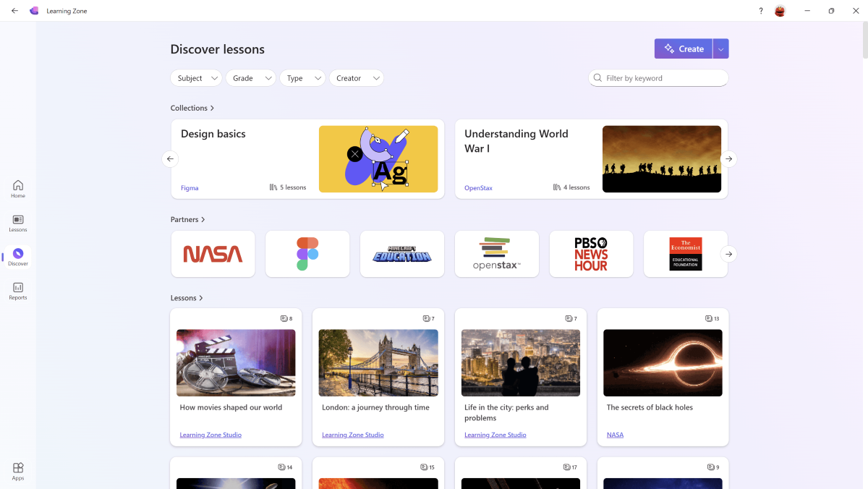
Task: Open the PBS News Hour partner tile
Action: (x=591, y=254)
